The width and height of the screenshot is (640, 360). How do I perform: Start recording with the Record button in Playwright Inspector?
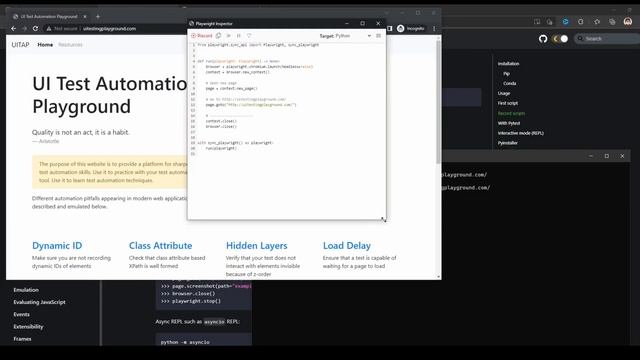[x=202, y=36]
